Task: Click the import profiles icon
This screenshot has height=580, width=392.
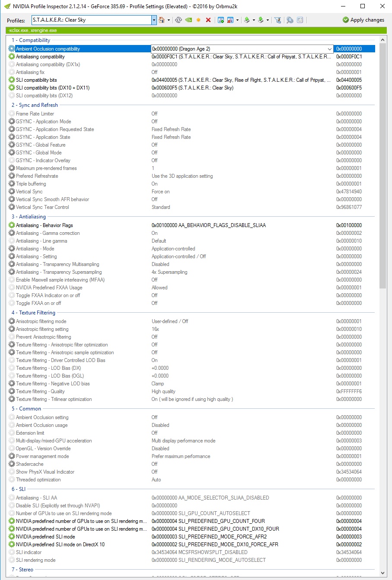Action: [261, 20]
